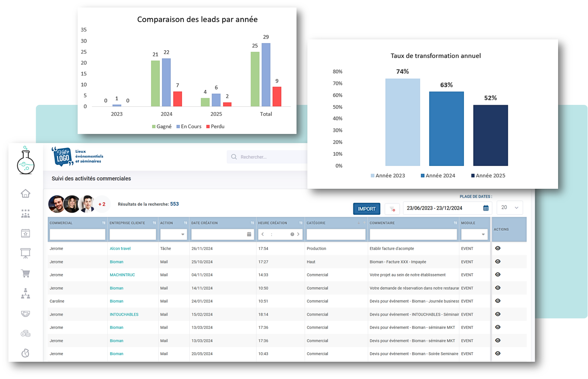
Task: Open the shopping cart sidebar icon
Action: [26, 273]
